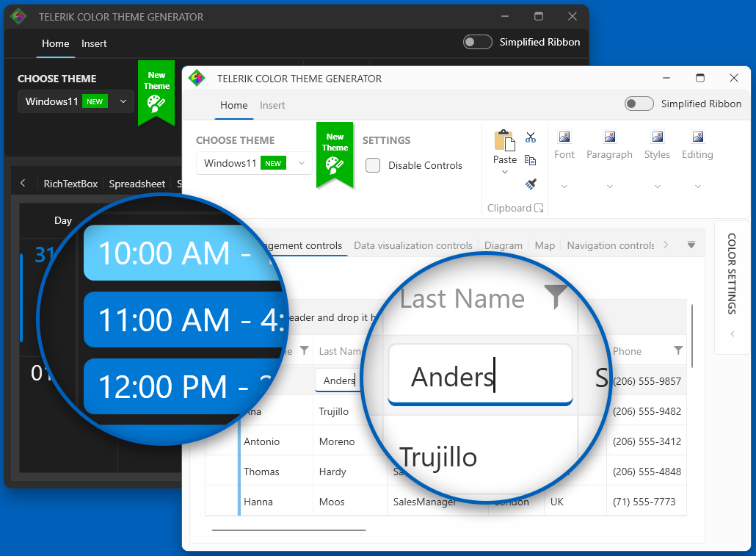Click the Format Painter brush icon
The height and width of the screenshot is (556, 756).
tap(531, 184)
